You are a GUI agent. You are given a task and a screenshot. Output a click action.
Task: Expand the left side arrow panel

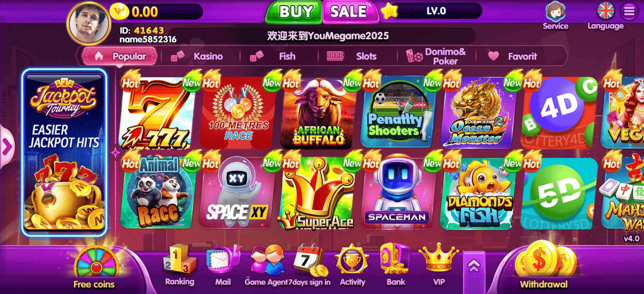pyautogui.click(x=7, y=146)
